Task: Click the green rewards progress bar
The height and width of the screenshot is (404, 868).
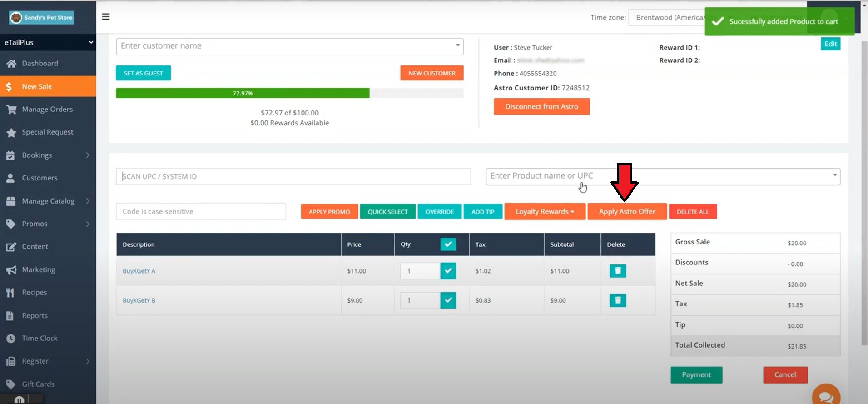Action: click(x=243, y=93)
